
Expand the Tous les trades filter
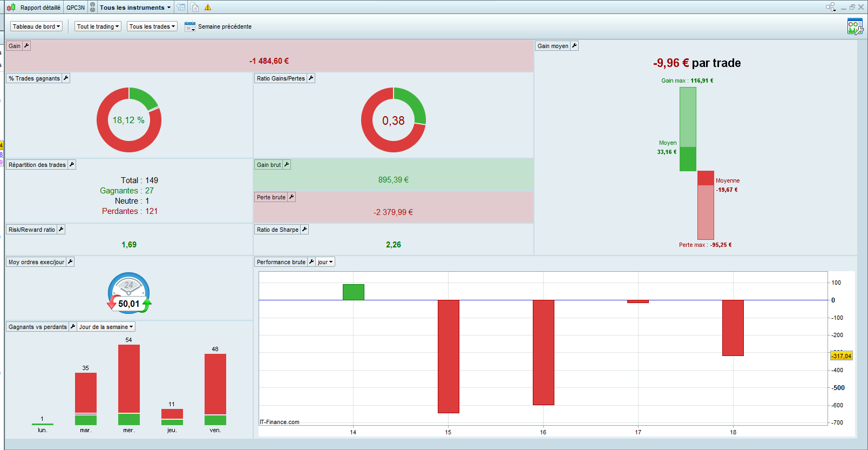[x=152, y=26]
